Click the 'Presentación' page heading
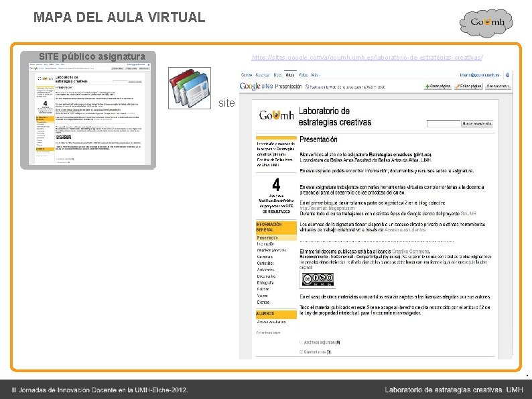The height and width of the screenshot is (399, 532). click(318, 139)
